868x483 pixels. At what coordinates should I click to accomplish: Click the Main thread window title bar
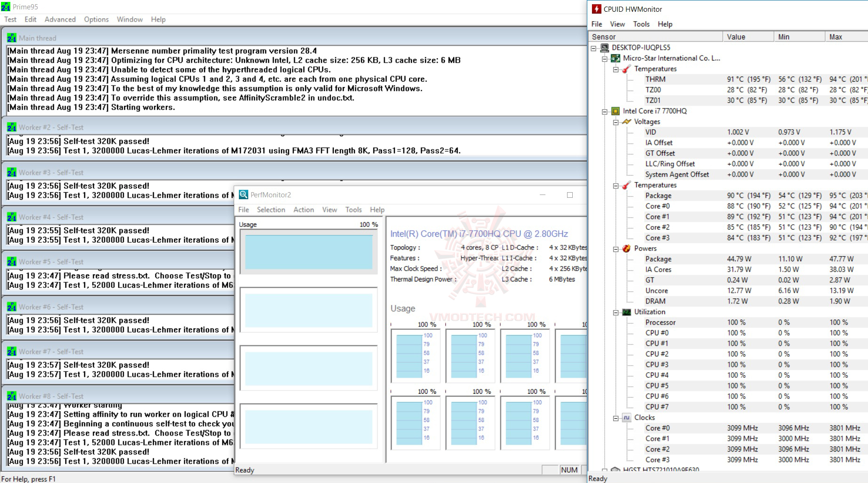pyautogui.click(x=295, y=38)
